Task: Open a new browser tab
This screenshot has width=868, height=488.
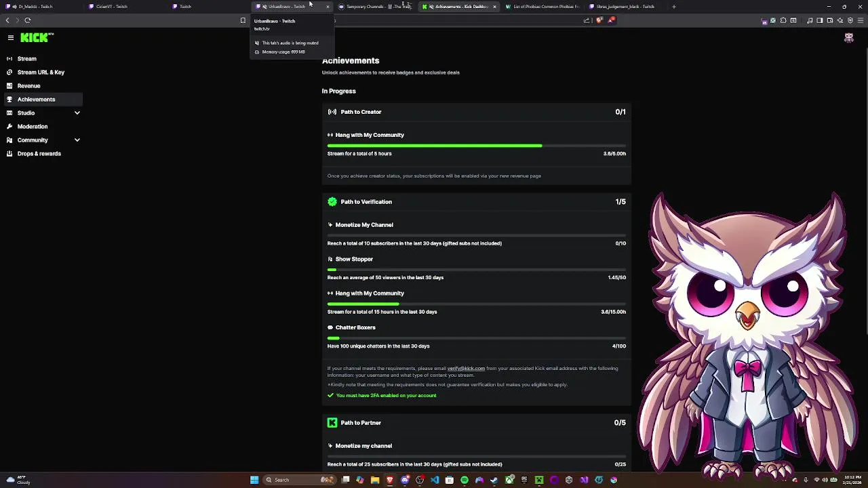Action: pos(673,7)
